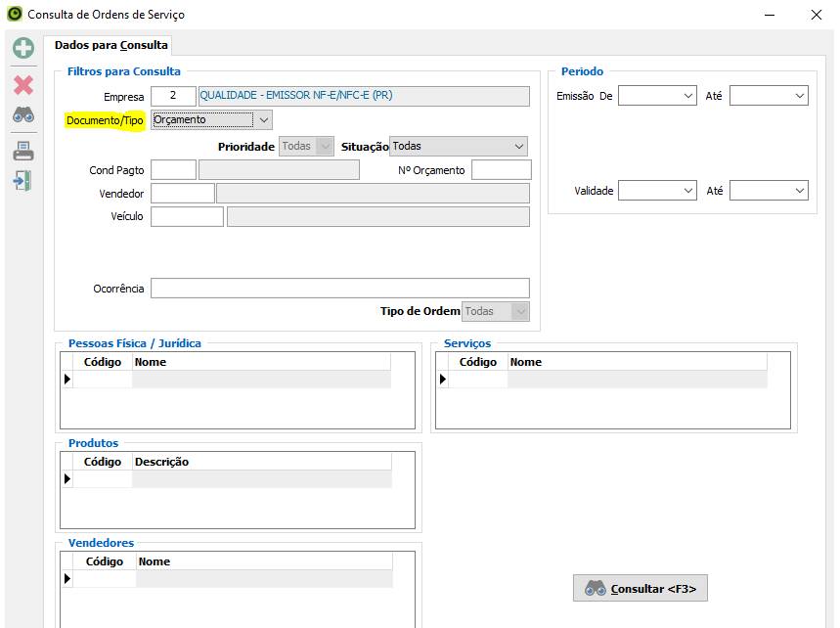840x628 pixels.
Task: Click the green plus add icon
Action: 22,48
